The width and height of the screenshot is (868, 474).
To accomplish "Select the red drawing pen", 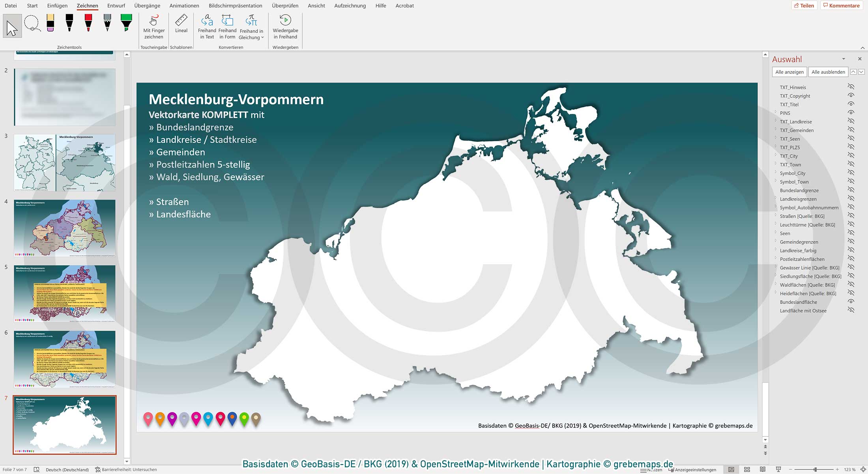I will pos(88,24).
